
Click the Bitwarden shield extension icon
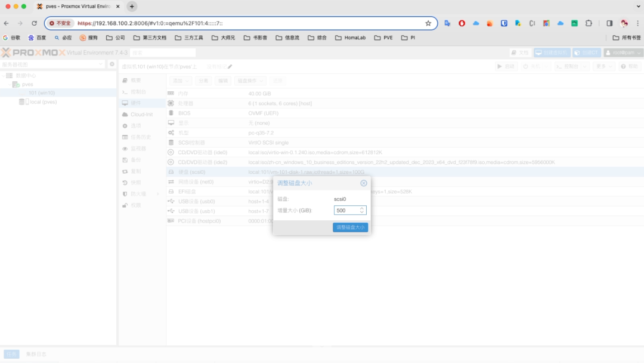[x=504, y=23]
